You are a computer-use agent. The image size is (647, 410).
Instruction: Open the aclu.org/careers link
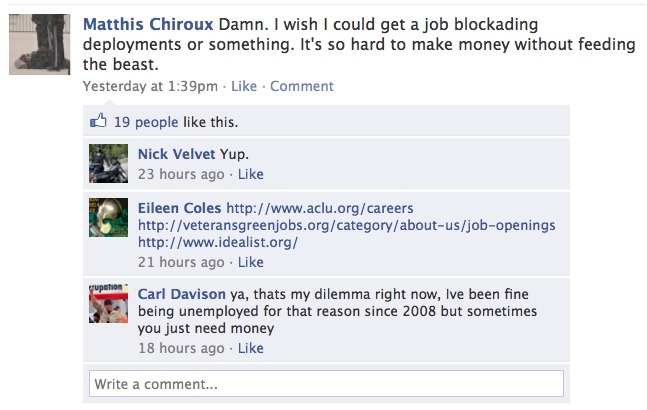pyautogui.click(x=306, y=208)
